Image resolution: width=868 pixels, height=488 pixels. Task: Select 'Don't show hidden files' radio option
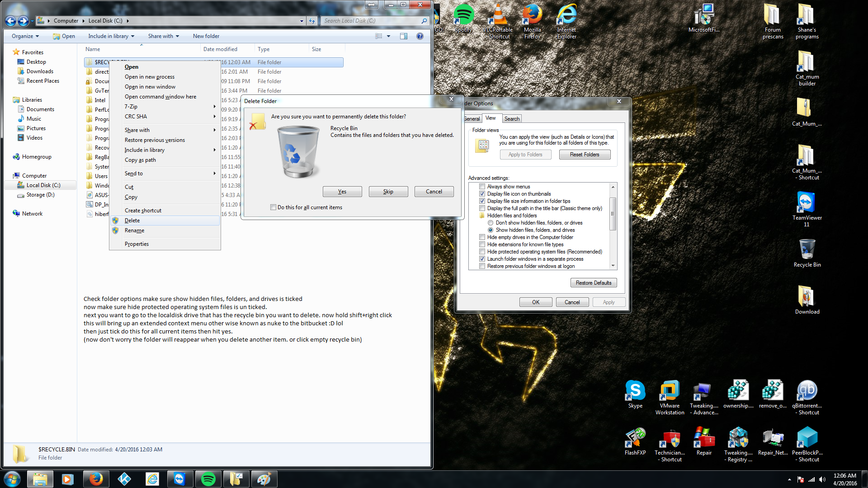point(491,223)
